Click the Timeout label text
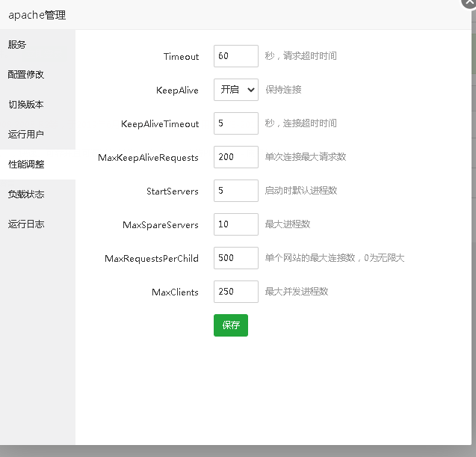The image size is (476, 457). (182, 57)
